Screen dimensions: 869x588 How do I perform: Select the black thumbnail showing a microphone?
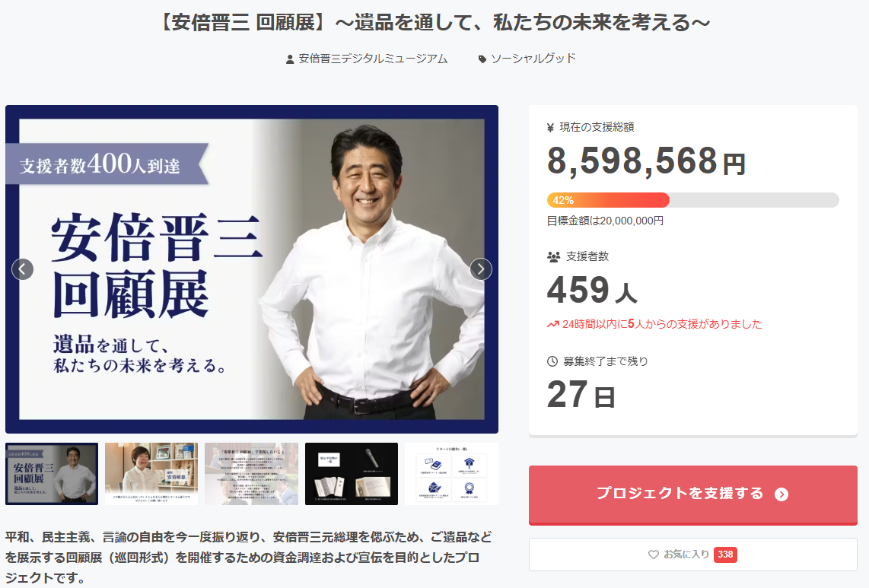(352, 474)
